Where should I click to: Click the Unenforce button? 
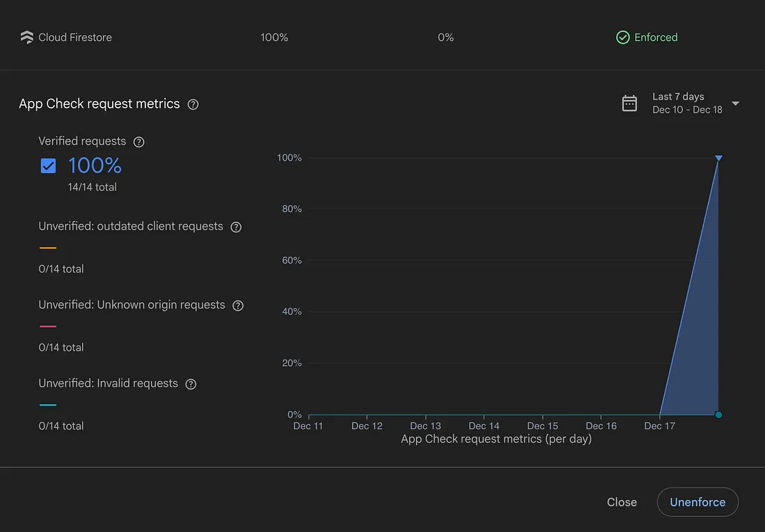coord(698,502)
